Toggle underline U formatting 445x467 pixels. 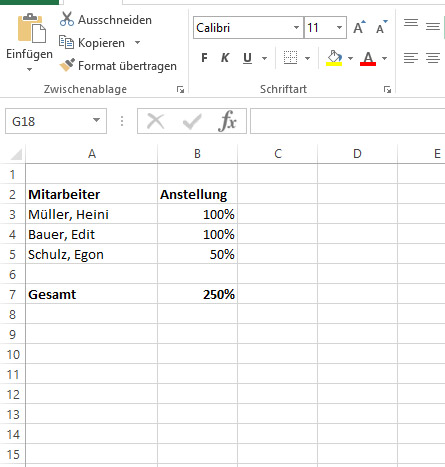point(247,58)
